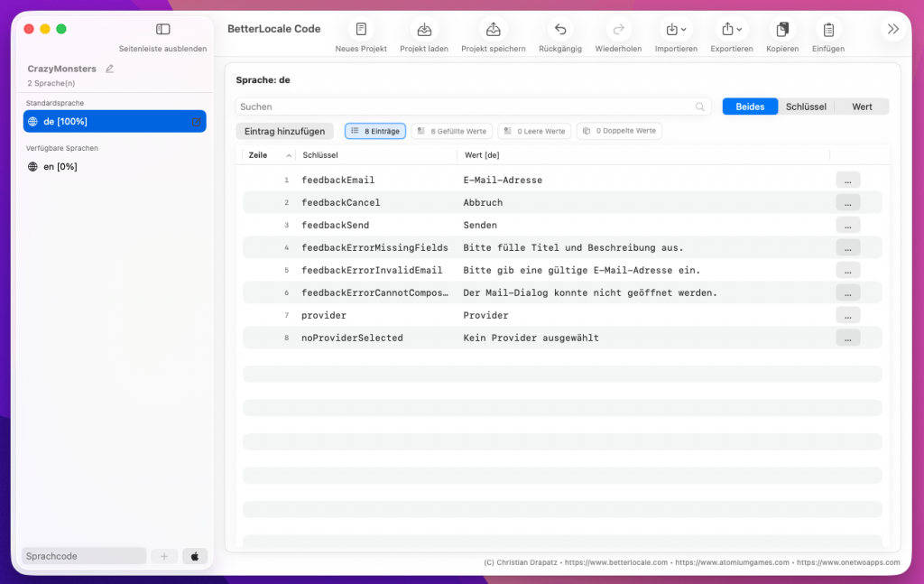This screenshot has height=584, width=924.
Task: Open the Importieren dropdown menu
Action: [675, 30]
